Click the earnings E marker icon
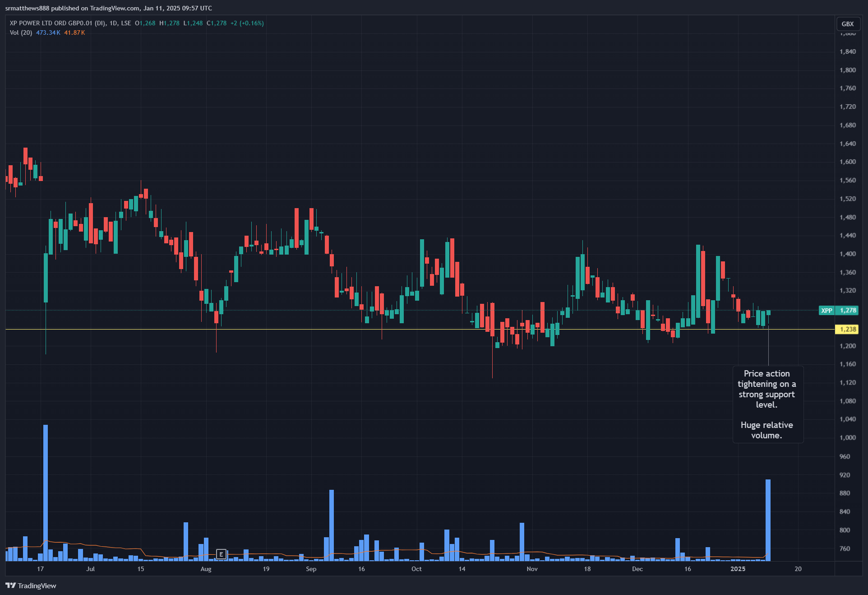The width and height of the screenshot is (868, 595). pyautogui.click(x=221, y=554)
